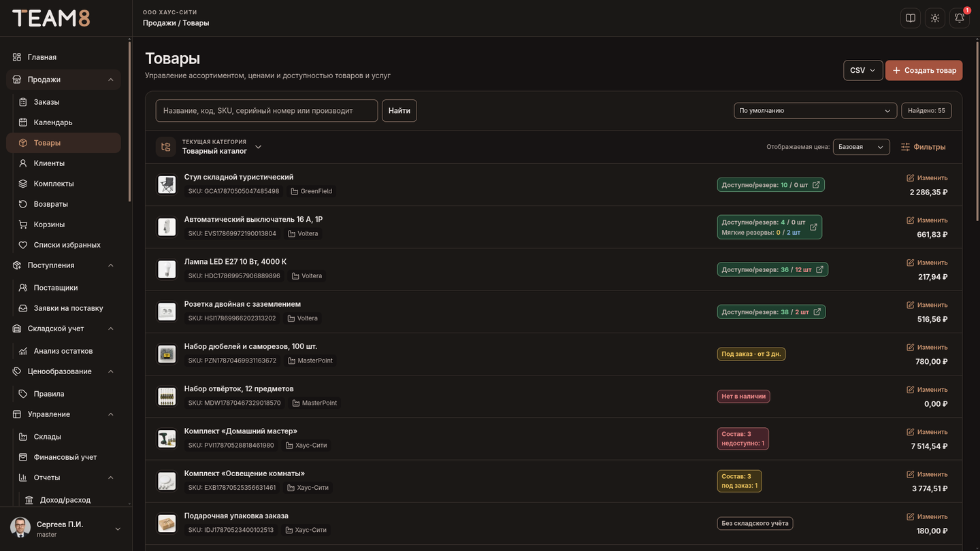Click Изменить for Комплект «Освещение комнаты»
Viewport: 980px width, 551px height.
tap(927, 475)
